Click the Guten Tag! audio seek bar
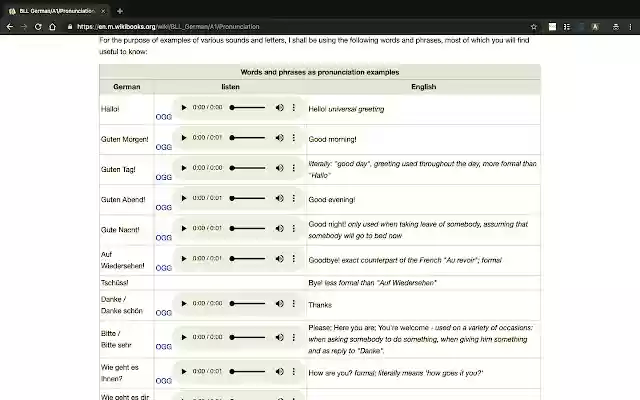 [x=248, y=168]
